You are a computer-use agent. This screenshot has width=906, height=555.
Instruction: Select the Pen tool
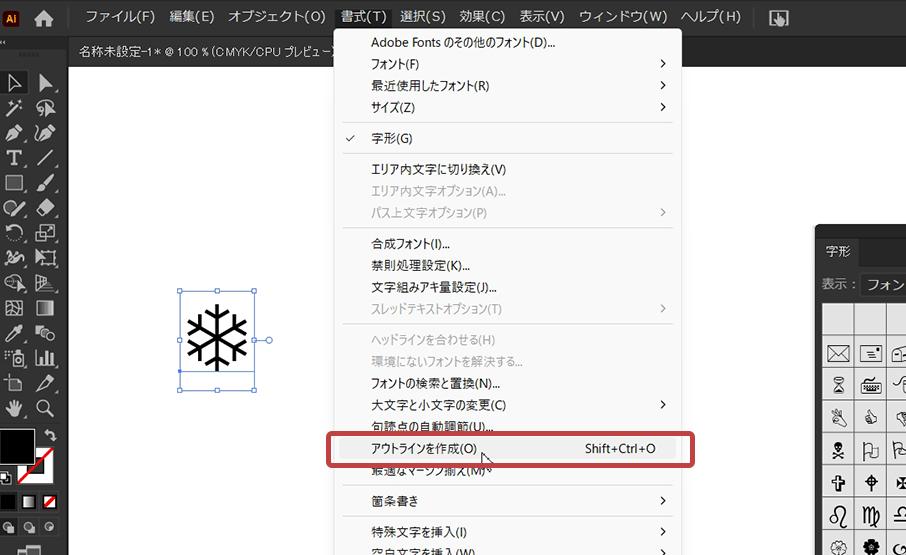pos(14,133)
